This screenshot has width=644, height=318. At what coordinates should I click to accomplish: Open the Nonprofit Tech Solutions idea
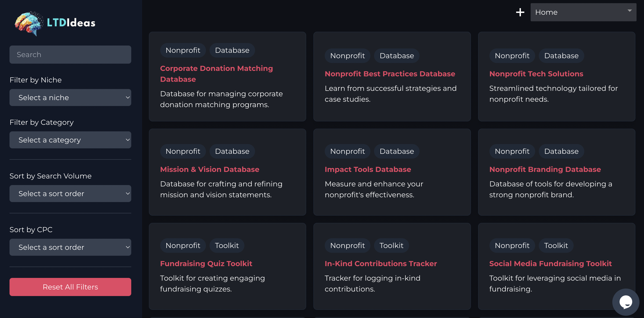point(536,74)
